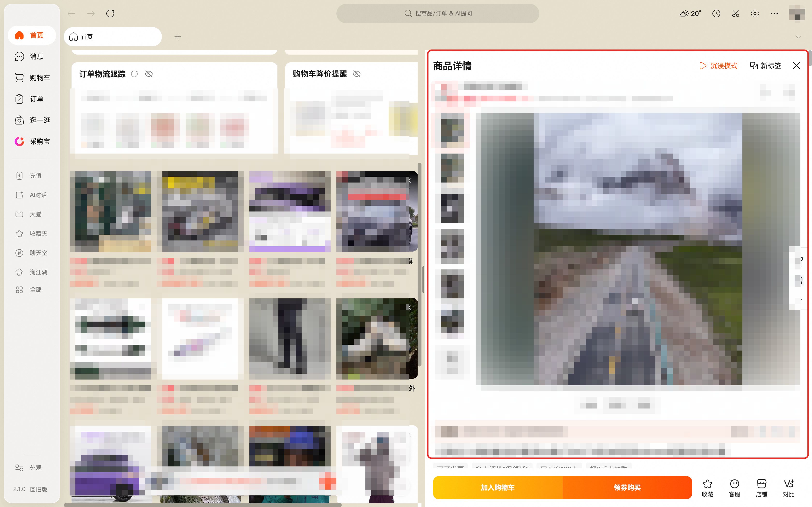
Task: Open the history clock icon in top bar
Action: [716, 14]
